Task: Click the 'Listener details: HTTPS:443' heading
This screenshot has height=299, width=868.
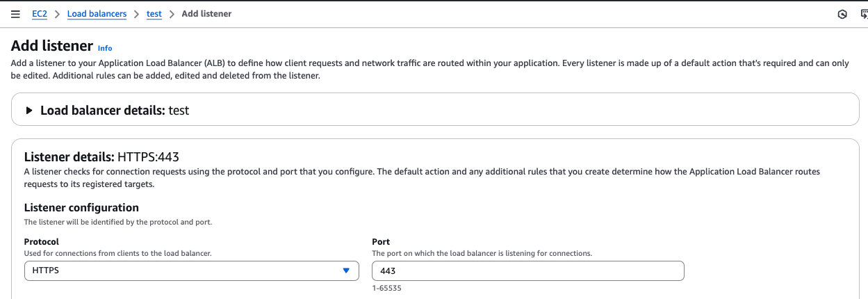Action: pos(102,157)
